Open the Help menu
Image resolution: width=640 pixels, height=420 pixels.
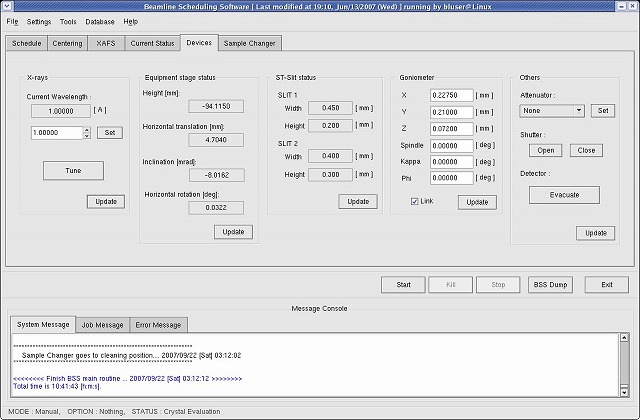click(131, 22)
